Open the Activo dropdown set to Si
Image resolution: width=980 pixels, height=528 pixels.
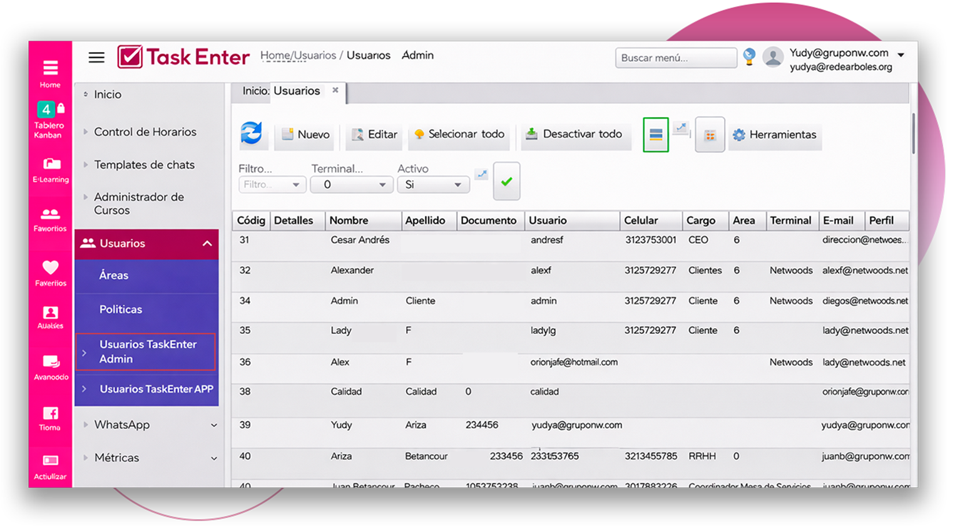[x=433, y=185]
